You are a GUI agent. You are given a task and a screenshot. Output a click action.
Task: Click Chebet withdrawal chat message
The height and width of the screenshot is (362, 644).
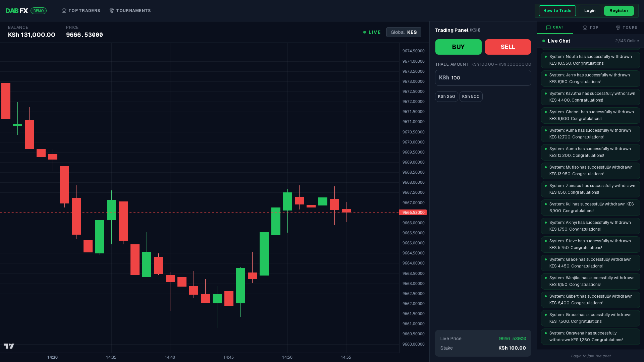coord(591,115)
